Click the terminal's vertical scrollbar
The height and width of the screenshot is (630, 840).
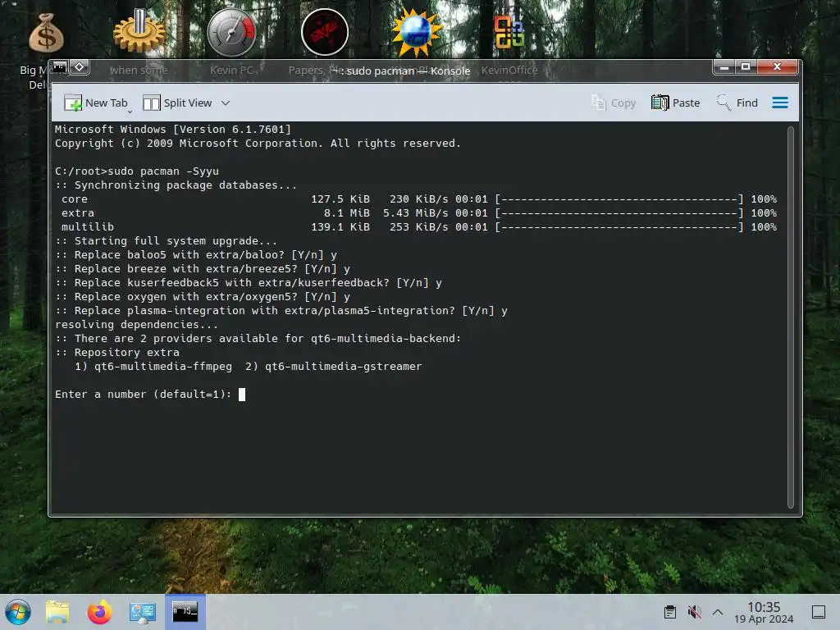791,317
